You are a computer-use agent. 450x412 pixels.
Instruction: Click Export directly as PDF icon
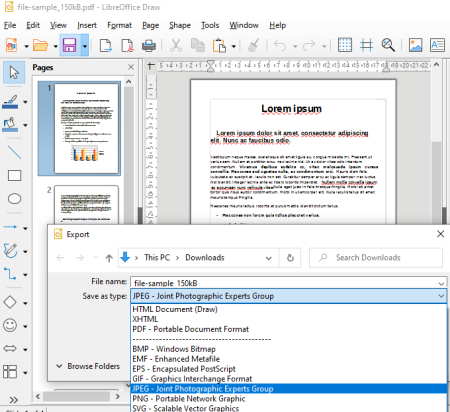(128, 45)
